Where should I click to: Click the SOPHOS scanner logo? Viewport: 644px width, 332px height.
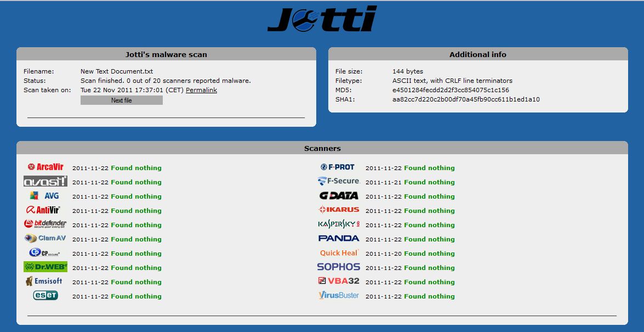click(339, 267)
